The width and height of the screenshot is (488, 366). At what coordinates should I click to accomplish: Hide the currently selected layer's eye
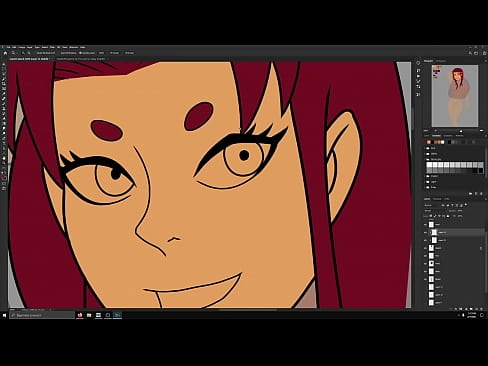[426, 232]
